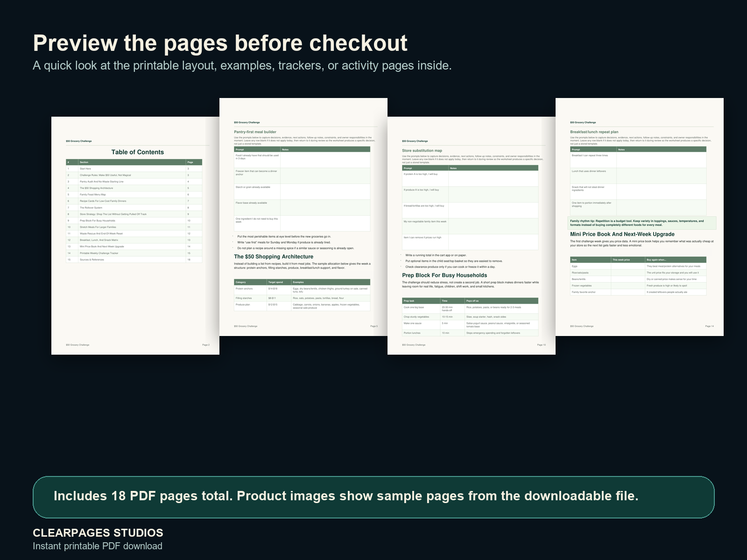Click the 'Portion lunches' prep task cell
Image resolution: width=747 pixels, height=560 pixels.
(x=421, y=333)
